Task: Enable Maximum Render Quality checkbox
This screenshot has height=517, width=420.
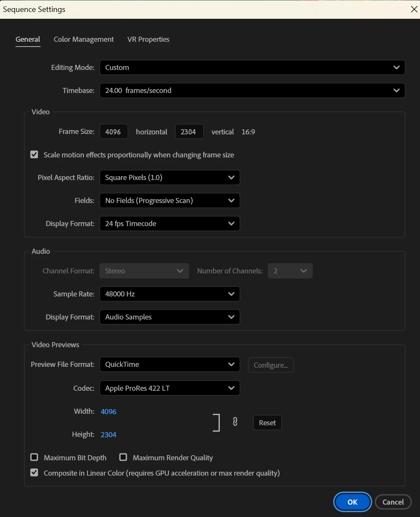Action: coord(123,457)
